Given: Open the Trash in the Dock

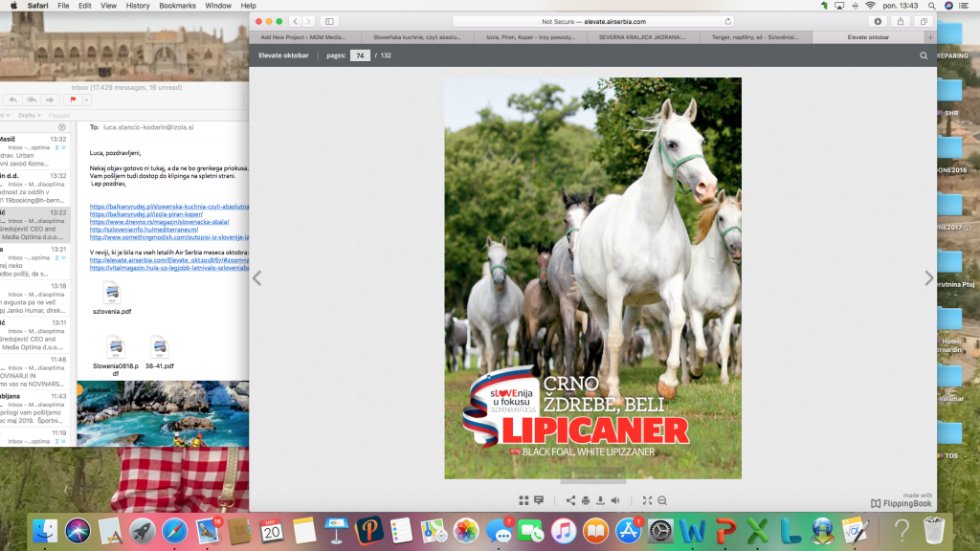Looking at the screenshot, I should [934, 531].
